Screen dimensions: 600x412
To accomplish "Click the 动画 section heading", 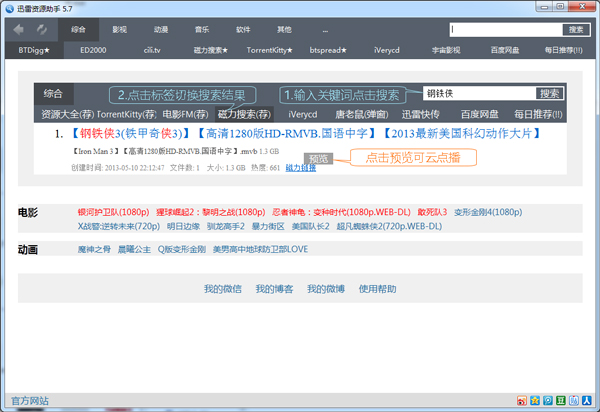I will point(28,250).
